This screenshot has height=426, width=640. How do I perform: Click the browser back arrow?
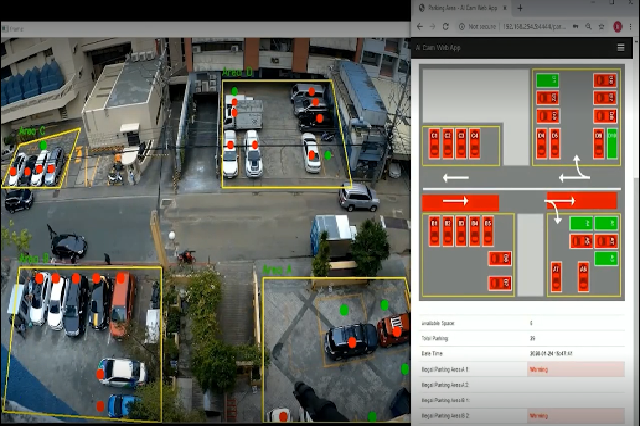[x=420, y=27]
